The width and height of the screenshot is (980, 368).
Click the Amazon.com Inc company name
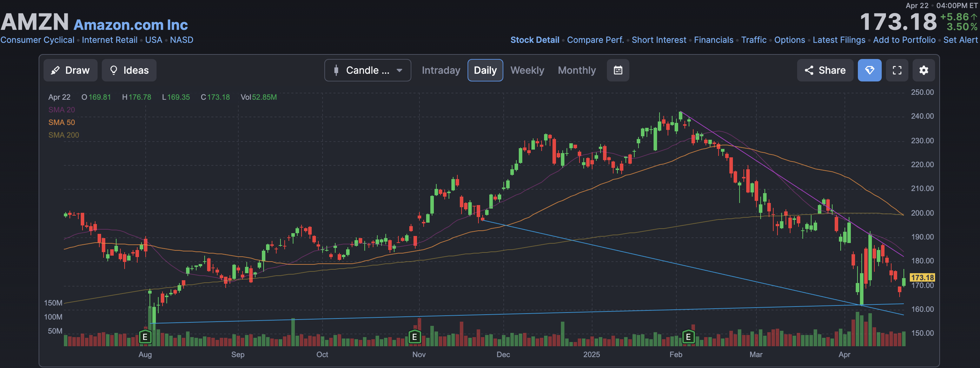[x=131, y=25]
